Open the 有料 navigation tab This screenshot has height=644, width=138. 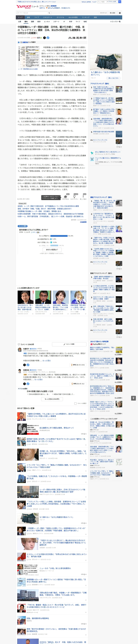pyautogui.click(x=95, y=17)
